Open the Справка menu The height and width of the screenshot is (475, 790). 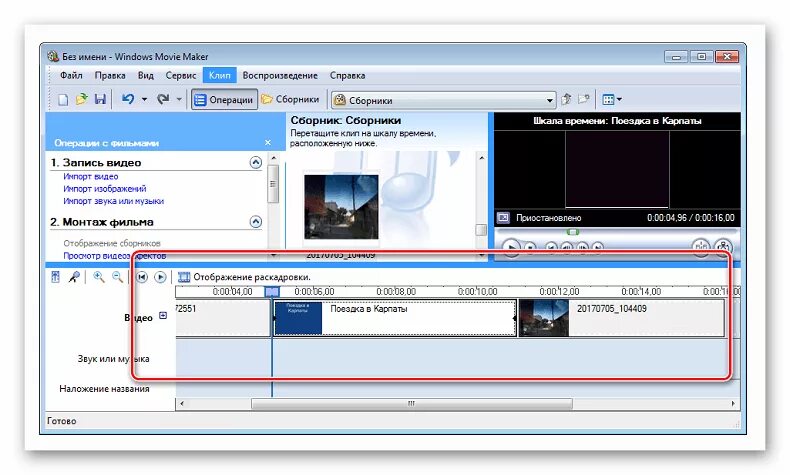pyautogui.click(x=347, y=76)
